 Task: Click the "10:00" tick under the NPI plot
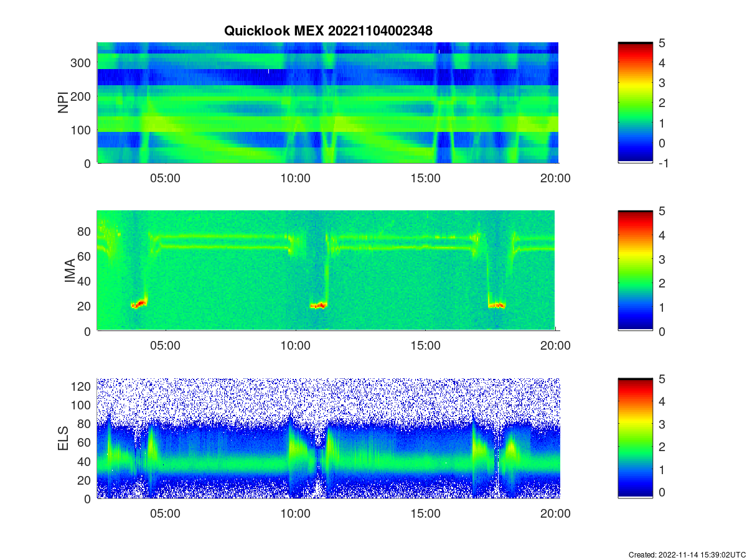click(x=296, y=178)
